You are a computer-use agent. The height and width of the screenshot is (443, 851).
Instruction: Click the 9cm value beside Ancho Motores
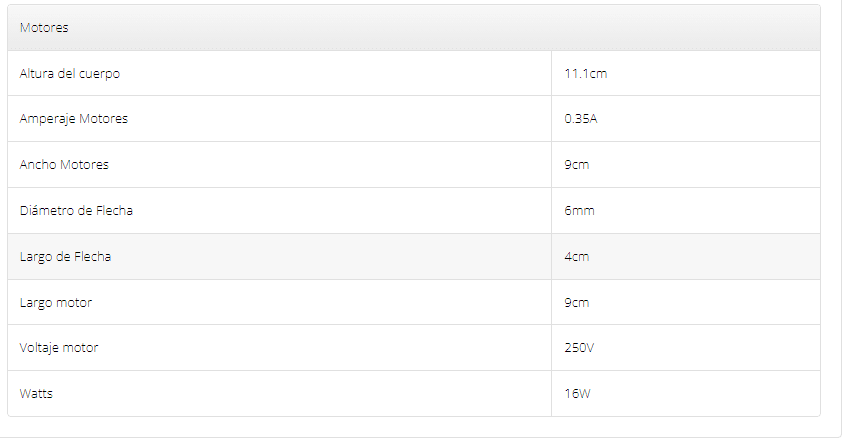point(576,164)
